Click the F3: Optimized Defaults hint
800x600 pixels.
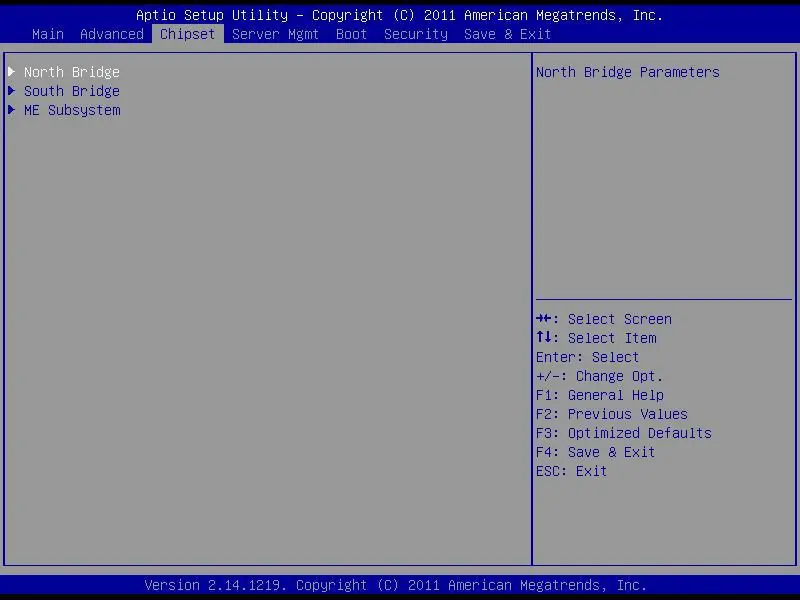pyautogui.click(x=624, y=433)
